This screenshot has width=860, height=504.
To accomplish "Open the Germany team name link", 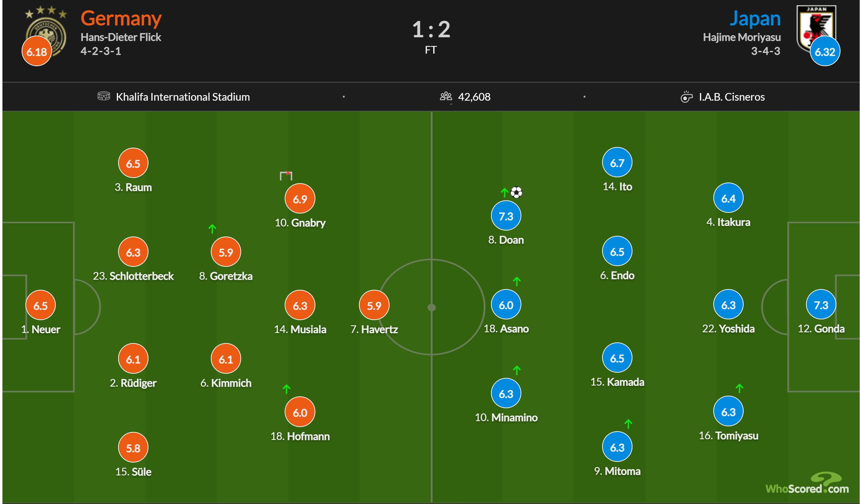I will (121, 18).
